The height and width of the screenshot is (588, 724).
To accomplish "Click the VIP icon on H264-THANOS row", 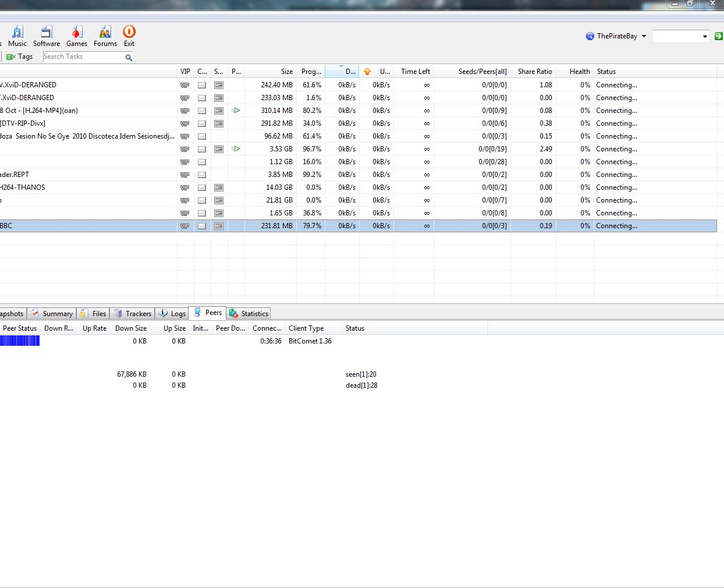I will click(185, 187).
